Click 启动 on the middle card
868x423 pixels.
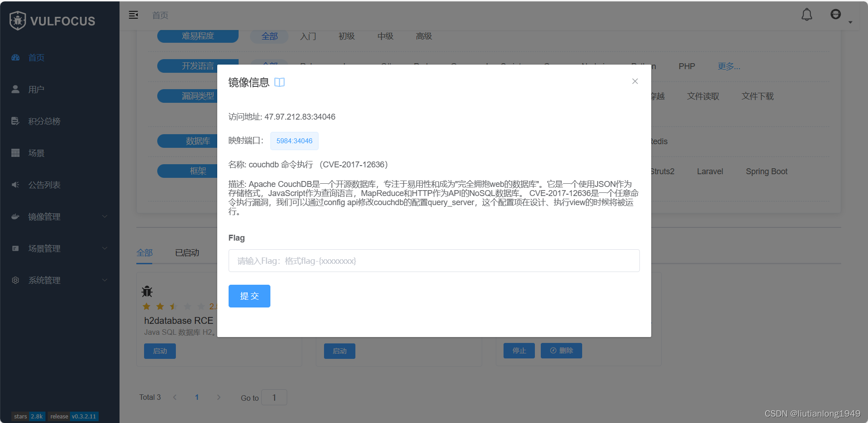pos(339,351)
